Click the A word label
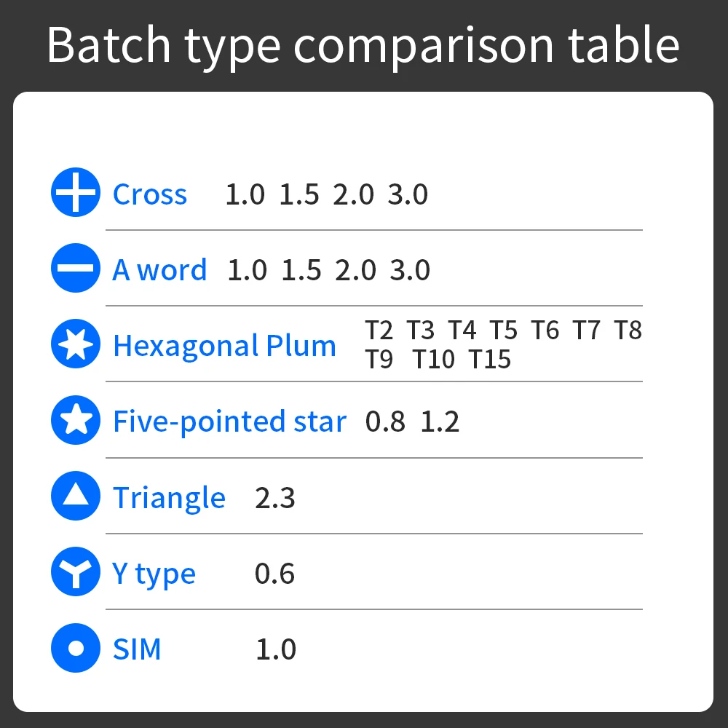Screen dimensions: 728x728 (x=159, y=270)
